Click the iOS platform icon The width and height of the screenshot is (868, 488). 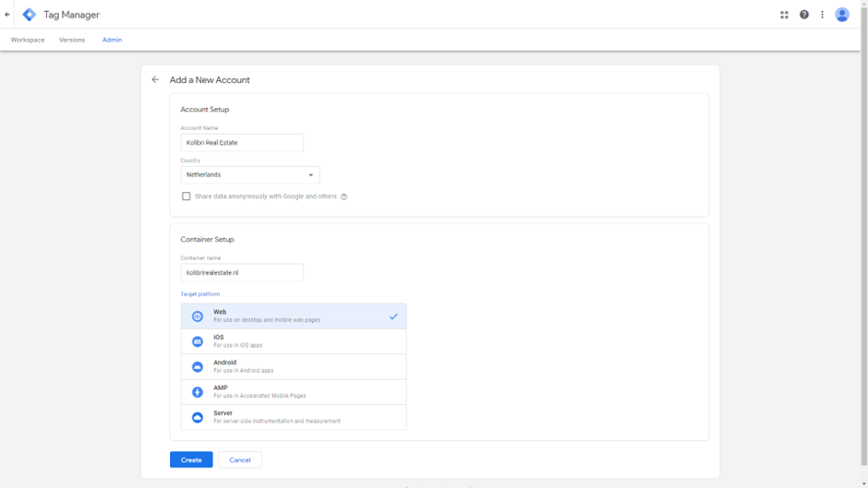(x=197, y=342)
